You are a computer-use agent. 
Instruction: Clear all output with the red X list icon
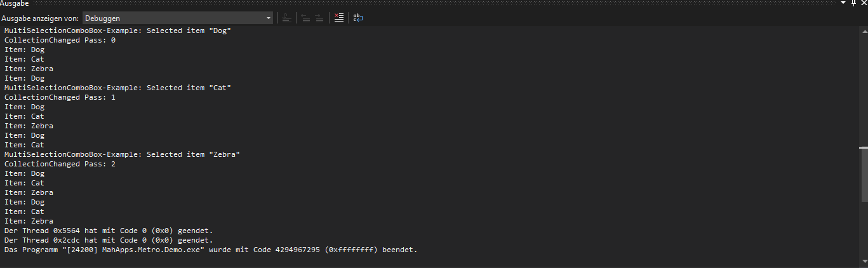pos(339,18)
